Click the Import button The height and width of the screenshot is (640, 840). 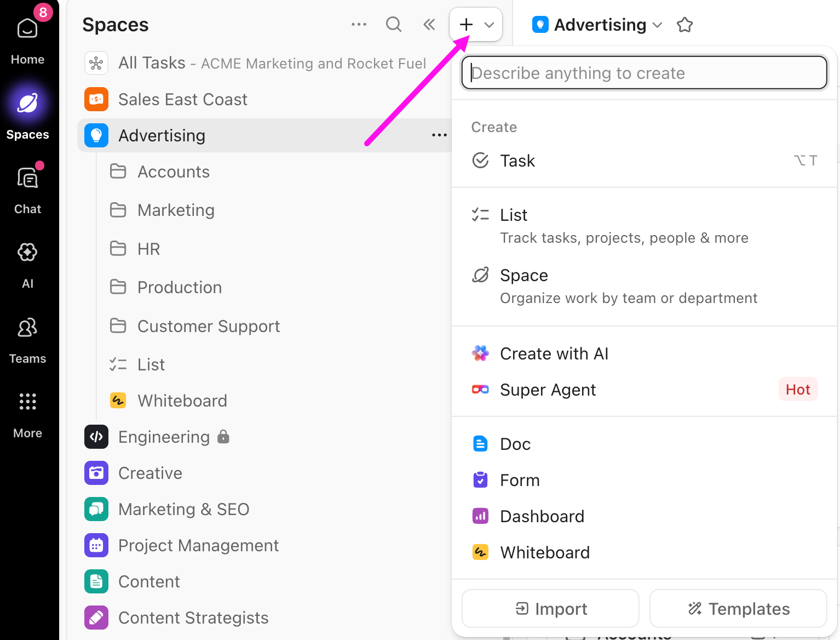click(x=550, y=608)
